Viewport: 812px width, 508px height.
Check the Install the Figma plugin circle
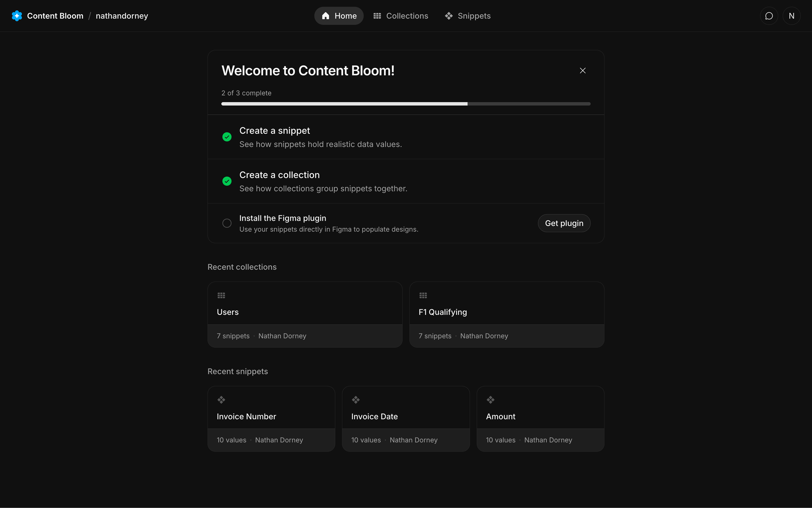(x=227, y=223)
